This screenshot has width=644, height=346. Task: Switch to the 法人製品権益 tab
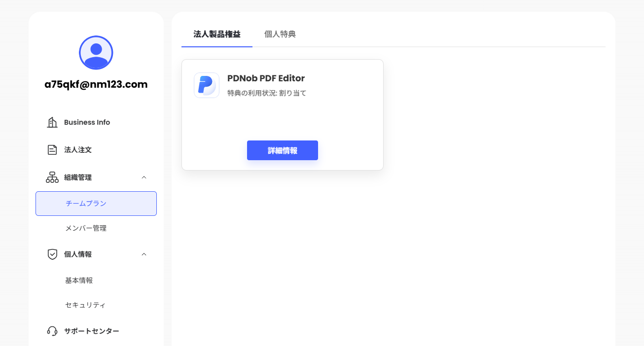tap(217, 35)
